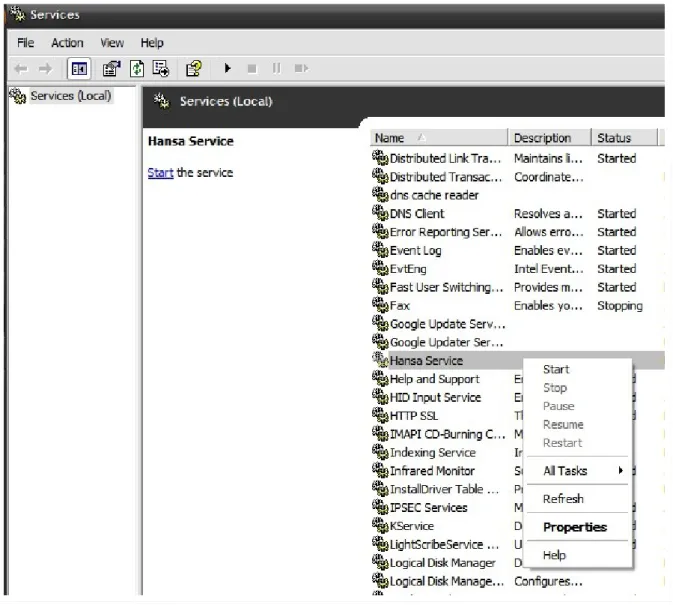Select Google Updater Service row
Image resolution: width=673 pixels, height=605 pixels.
[x=517, y=342]
